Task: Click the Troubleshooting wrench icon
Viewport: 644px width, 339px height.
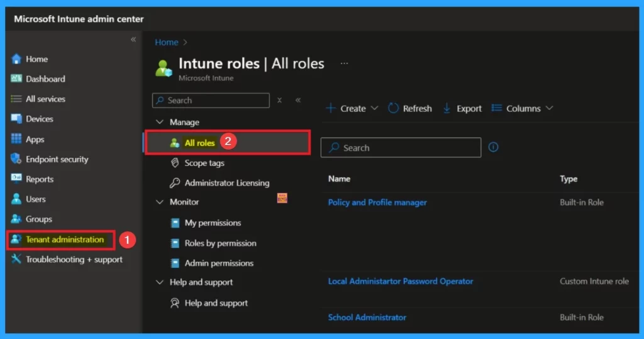Action: pyautogui.click(x=16, y=259)
